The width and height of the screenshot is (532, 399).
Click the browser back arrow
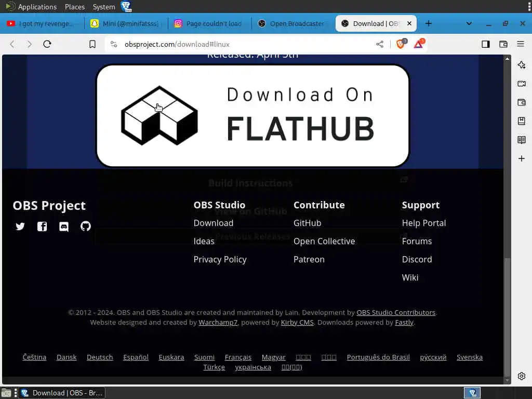point(12,44)
